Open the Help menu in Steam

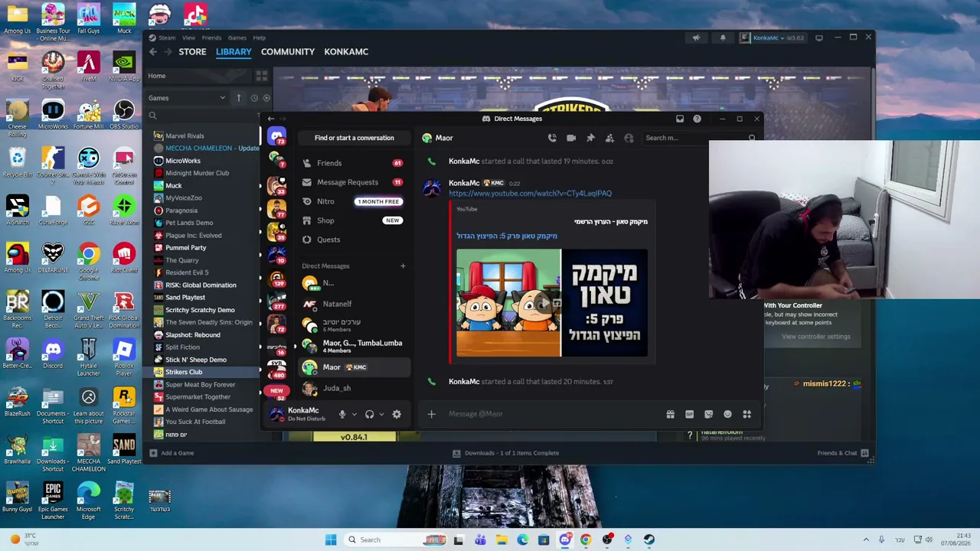260,37
